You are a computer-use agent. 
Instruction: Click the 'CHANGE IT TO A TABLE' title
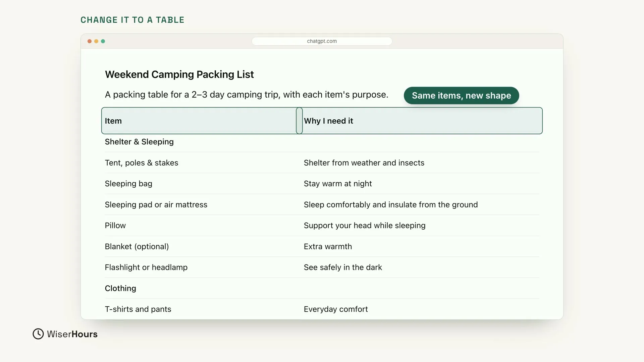click(x=132, y=20)
